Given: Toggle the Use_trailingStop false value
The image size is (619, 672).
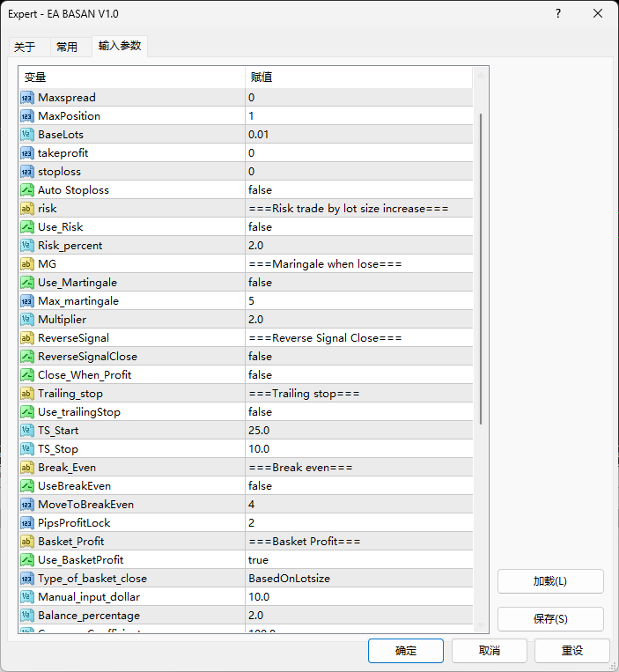Looking at the screenshot, I should [x=359, y=412].
